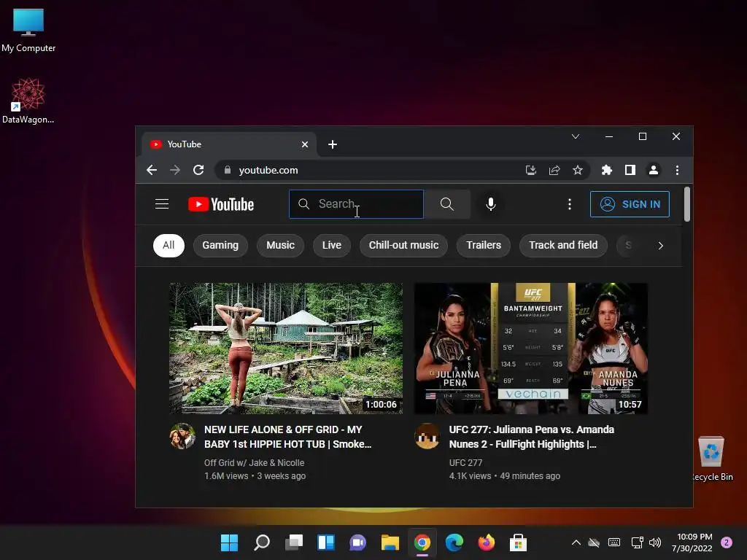The image size is (747, 560).
Task: Open UFC 277 Julianna Pena video title
Action: click(x=532, y=437)
